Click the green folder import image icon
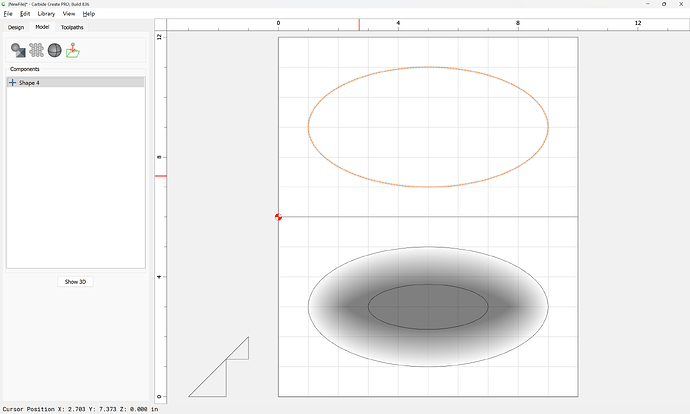 click(x=73, y=50)
